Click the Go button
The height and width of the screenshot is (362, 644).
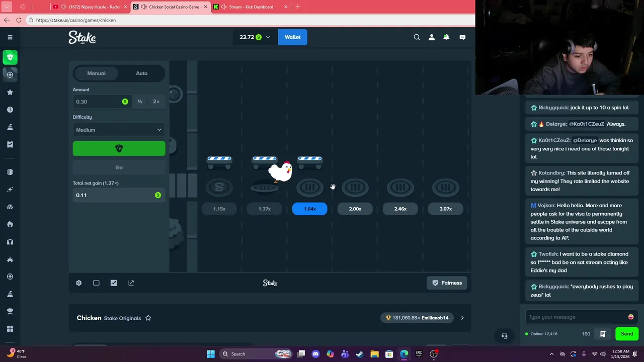(x=119, y=167)
